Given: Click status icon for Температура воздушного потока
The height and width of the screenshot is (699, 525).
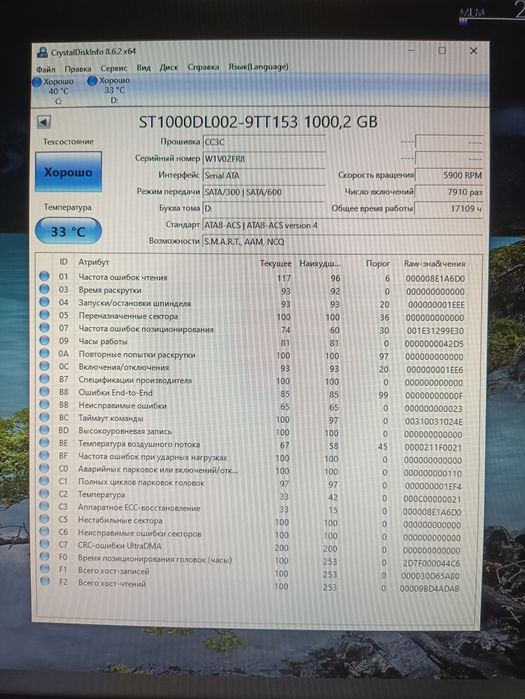Looking at the screenshot, I should coord(44,442).
